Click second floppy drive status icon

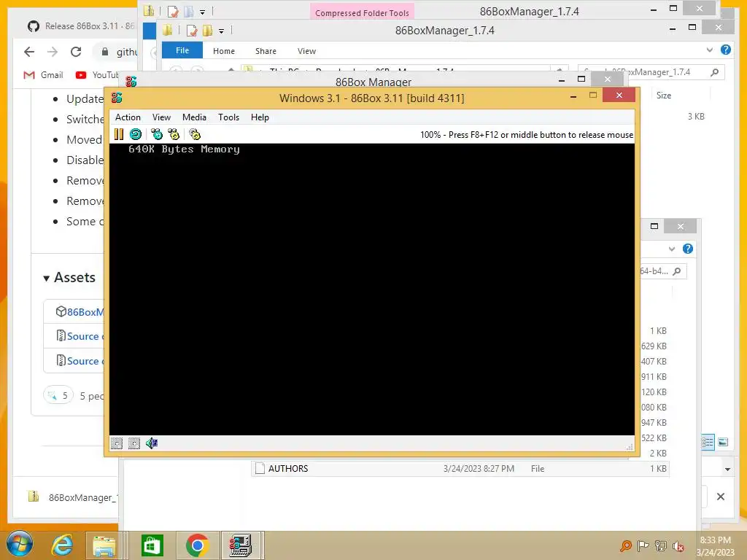tap(134, 443)
